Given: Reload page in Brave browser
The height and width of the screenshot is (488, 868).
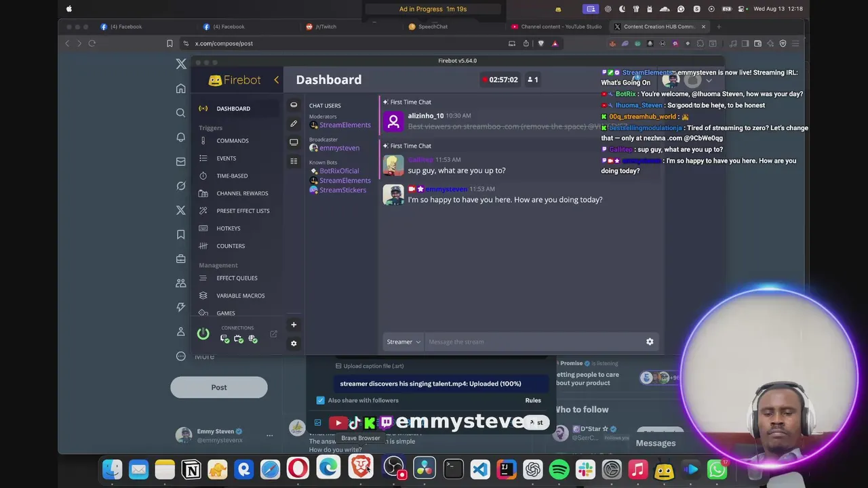Looking at the screenshot, I should [92, 43].
